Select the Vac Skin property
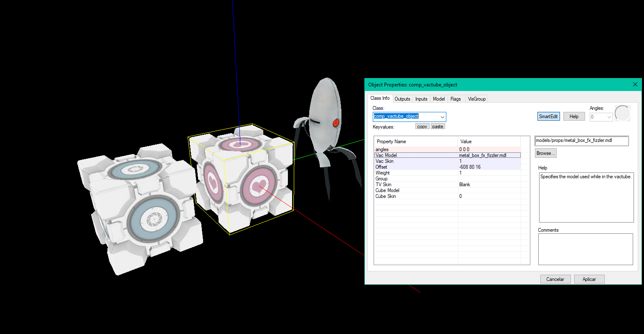The width and height of the screenshot is (644, 334). (x=448, y=161)
